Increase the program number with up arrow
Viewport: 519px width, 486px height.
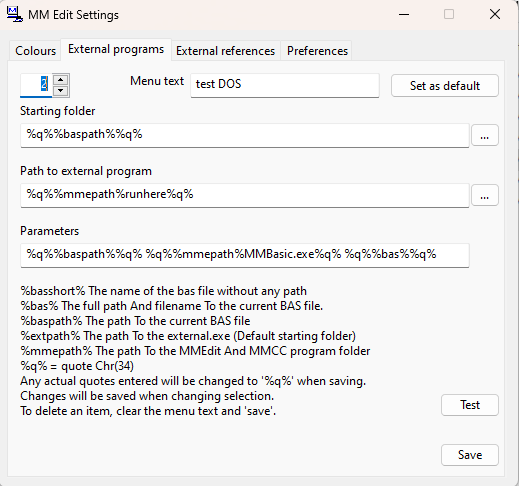pyautogui.click(x=61, y=80)
